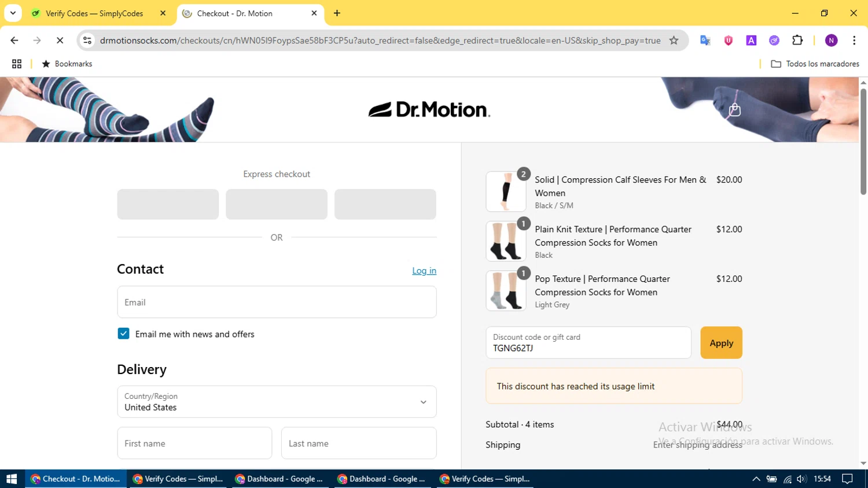Click the address bar URL
868x488 pixels.
coord(380,41)
